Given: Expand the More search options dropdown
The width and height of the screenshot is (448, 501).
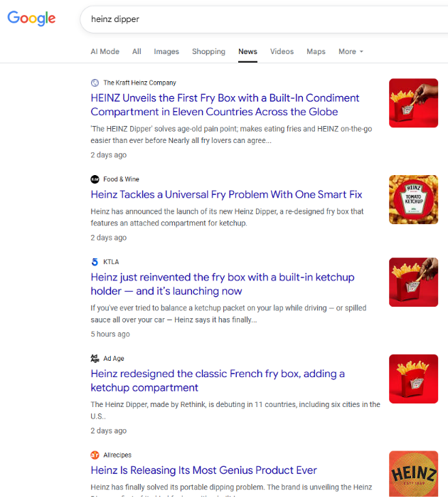Looking at the screenshot, I should (x=351, y=51).
